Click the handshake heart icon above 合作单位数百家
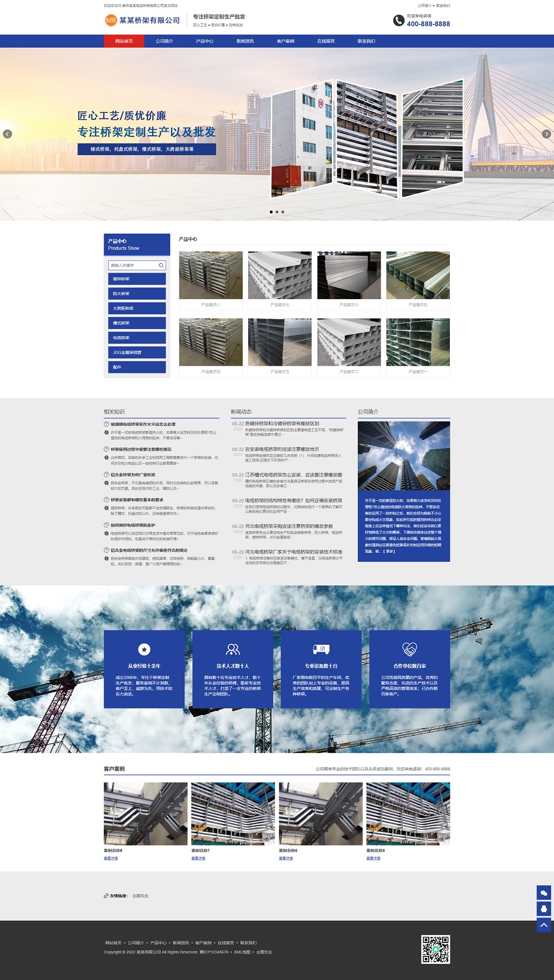Image resolution: width=554 pixels, height=980 pixels. click(x=409, y=649)
